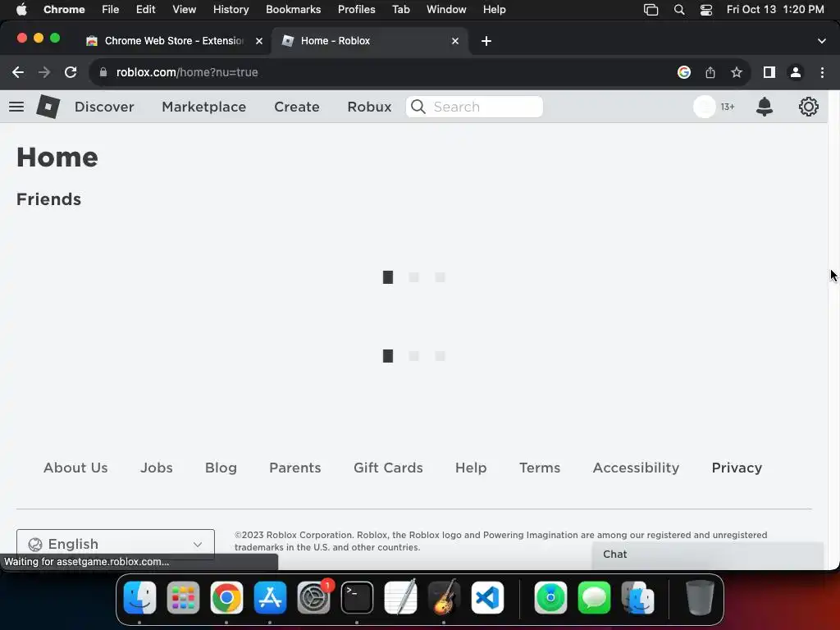This screenshot has height=630, width=840.
Task: Go back with the browser back arrow
Action: [18, 72]
